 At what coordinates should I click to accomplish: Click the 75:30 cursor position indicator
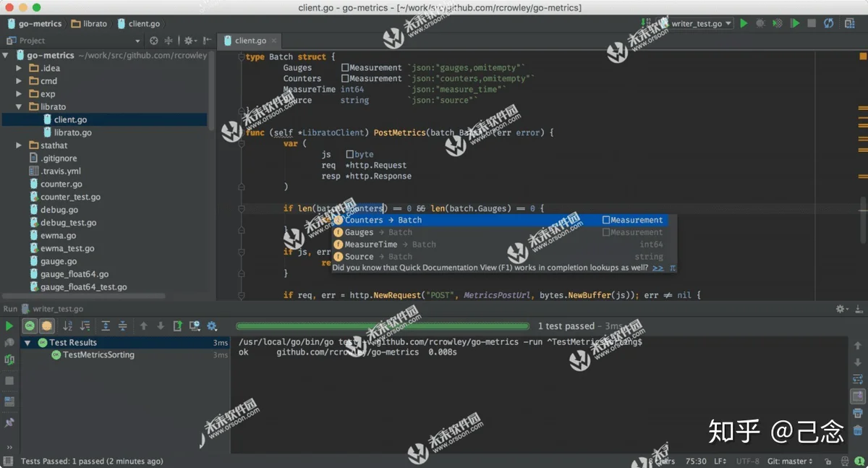click(696, 461)
